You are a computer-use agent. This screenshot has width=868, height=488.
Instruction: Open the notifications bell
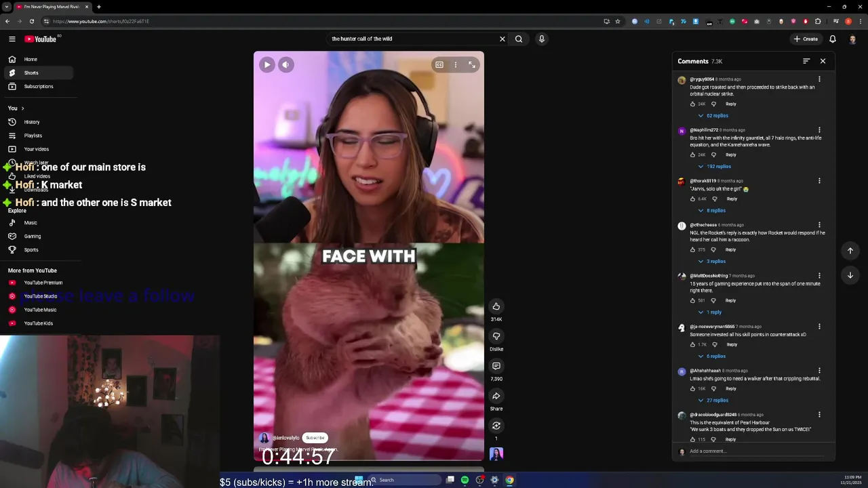tap(833, 39)
